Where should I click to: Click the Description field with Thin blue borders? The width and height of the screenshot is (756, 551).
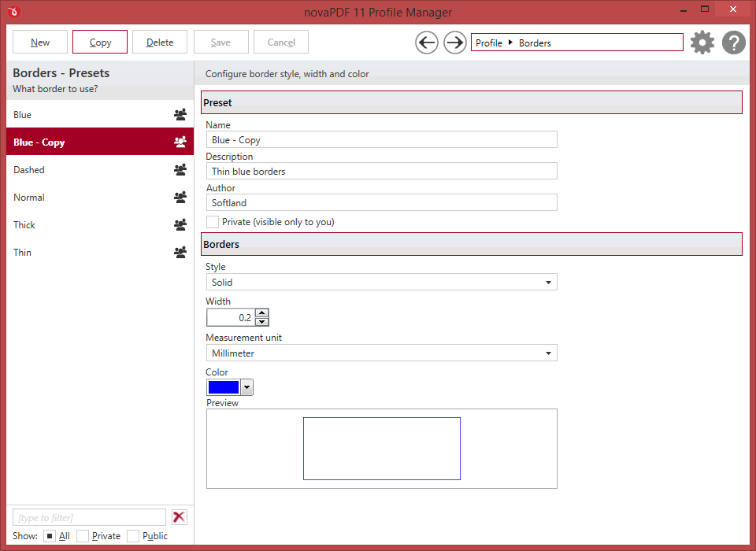(381, 171)
